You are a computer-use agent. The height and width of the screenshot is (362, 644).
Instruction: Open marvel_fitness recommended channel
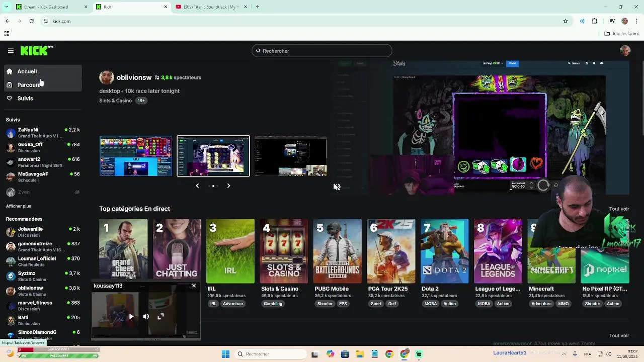[43, 306]
